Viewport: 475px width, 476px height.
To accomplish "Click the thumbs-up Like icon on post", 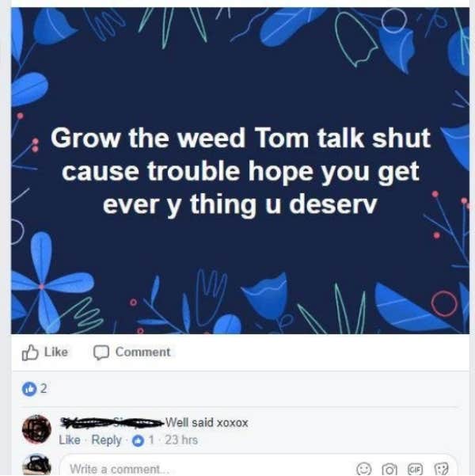I will point(30,352).
